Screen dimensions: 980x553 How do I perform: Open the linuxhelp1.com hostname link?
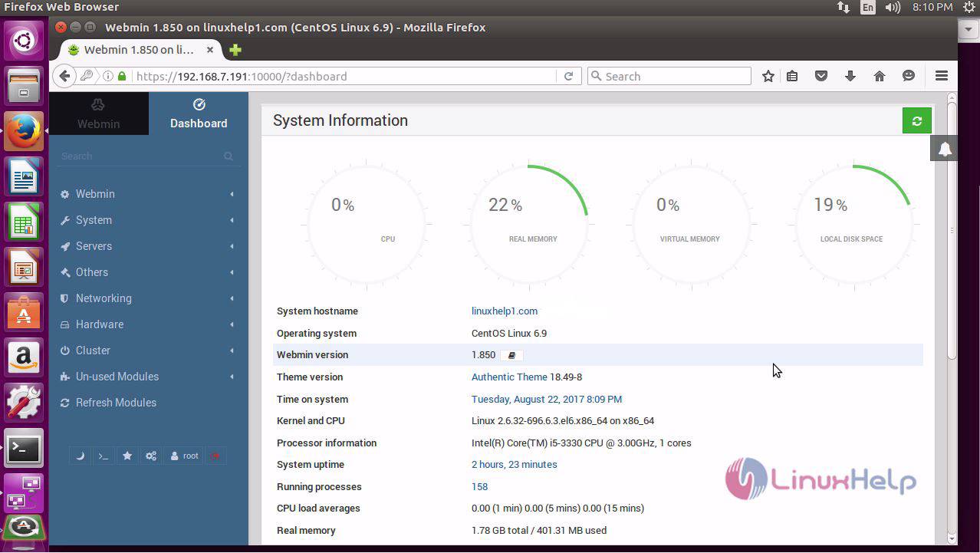(x=505, y=311)
